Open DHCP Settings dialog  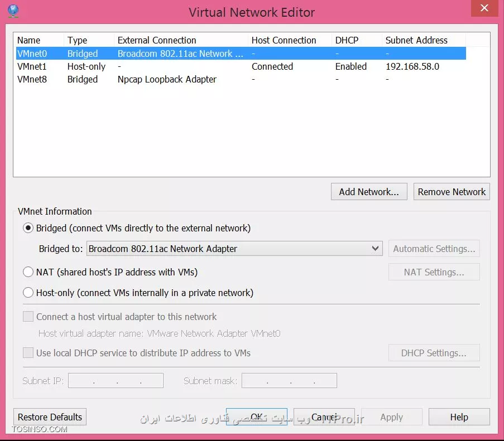click(434, 353)
